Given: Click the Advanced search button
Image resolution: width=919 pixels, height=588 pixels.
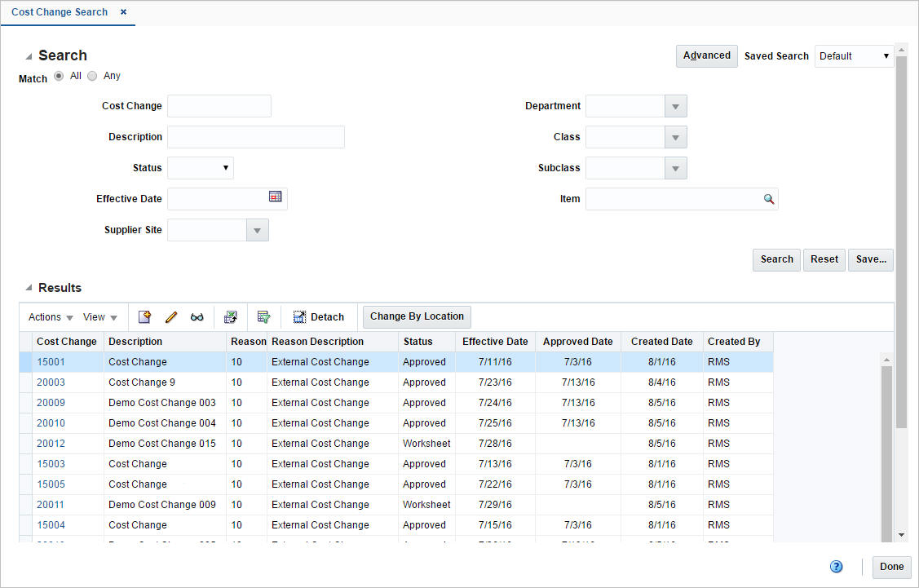Looking at the screenshot, I should (706, 55).
